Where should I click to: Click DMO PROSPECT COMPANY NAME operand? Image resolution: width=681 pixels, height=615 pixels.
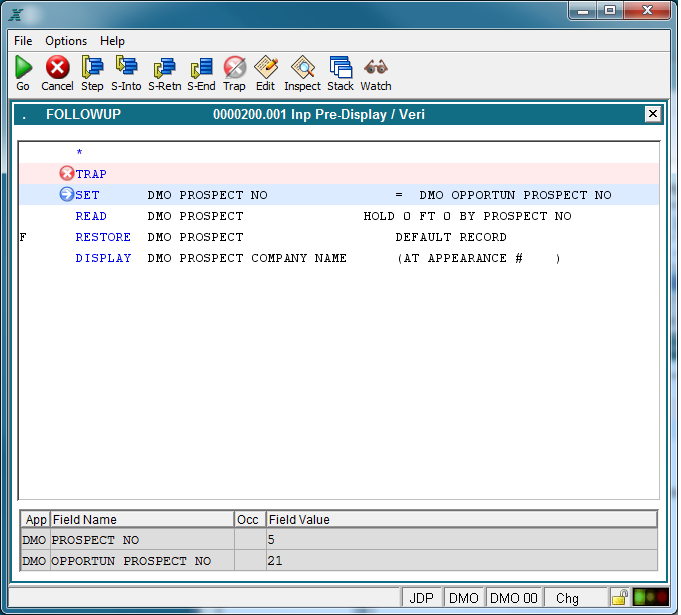[x=247, y=258]
